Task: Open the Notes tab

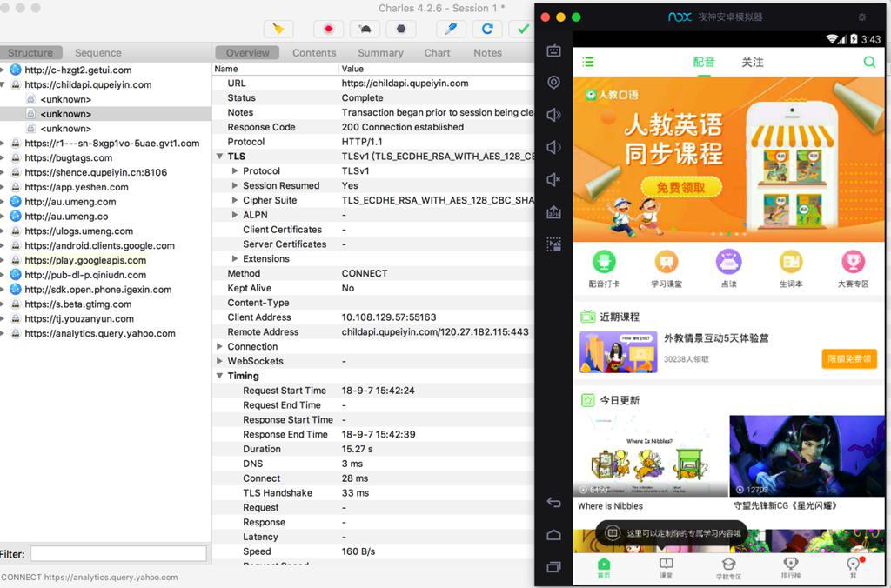Action: click(x=487, y=53)
